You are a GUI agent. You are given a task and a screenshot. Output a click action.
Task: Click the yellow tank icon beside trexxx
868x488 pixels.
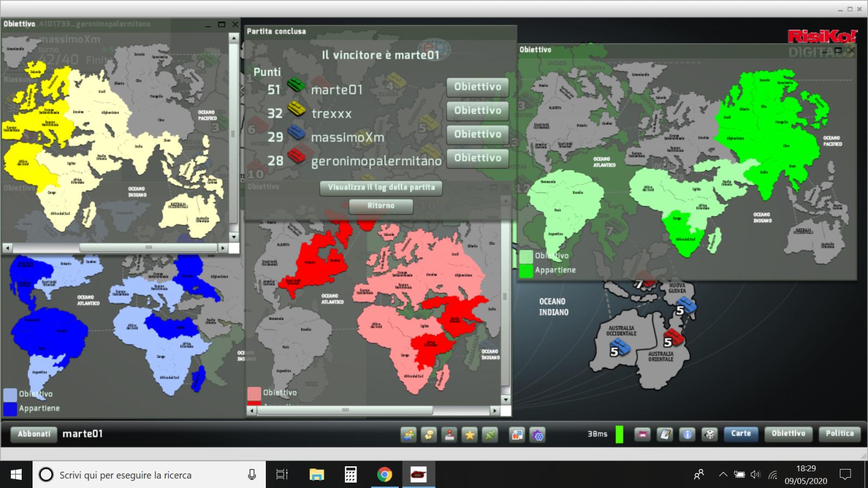(296, 109)
